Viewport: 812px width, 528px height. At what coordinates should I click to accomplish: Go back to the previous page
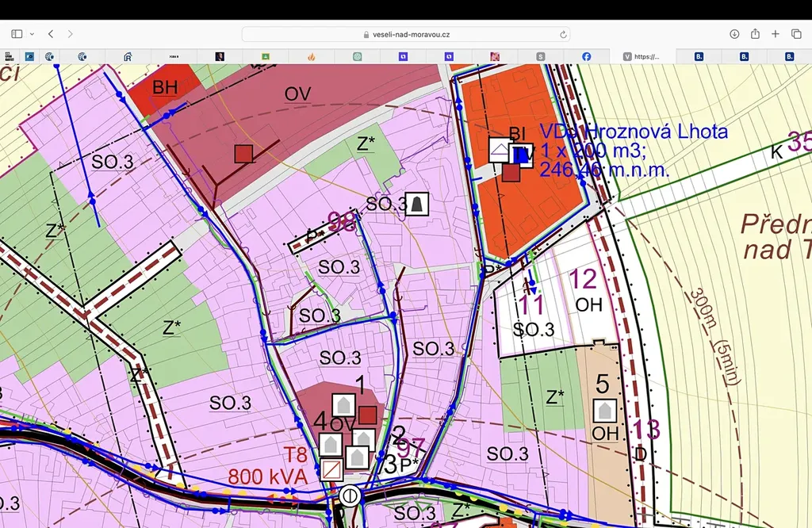click(51, 34)
